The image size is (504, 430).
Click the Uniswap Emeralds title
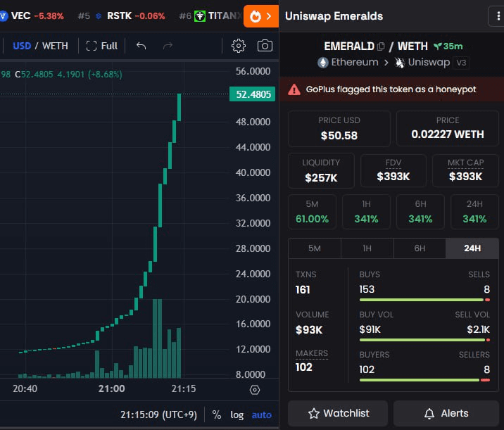pos(334,16)
